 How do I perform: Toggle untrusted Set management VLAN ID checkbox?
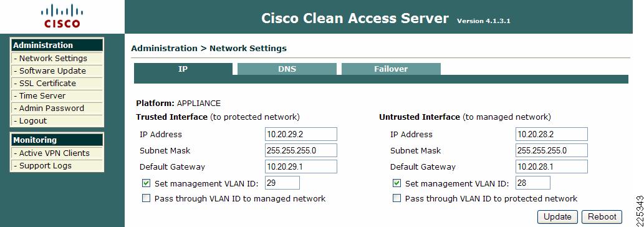(x=396, y=183)
